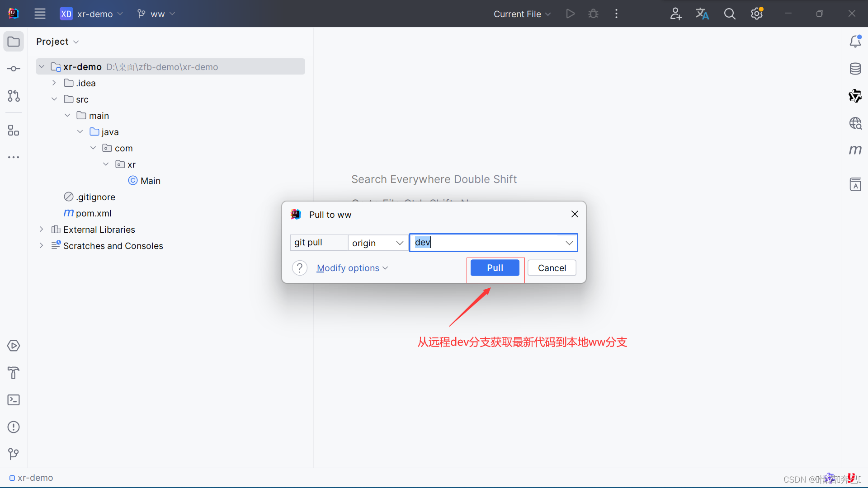868x488 pixels.
Task: Open the Services tool window
Action: [x=14, y=346]
